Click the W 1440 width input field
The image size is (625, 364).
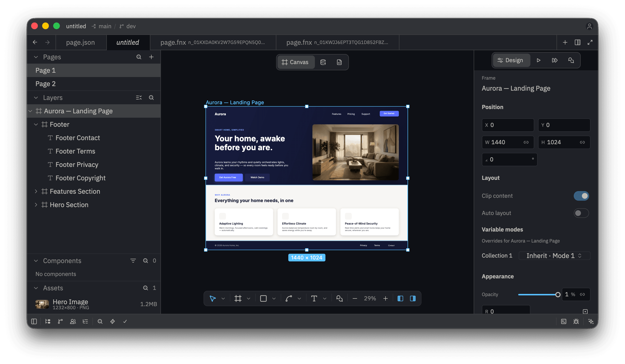point(508,142)
